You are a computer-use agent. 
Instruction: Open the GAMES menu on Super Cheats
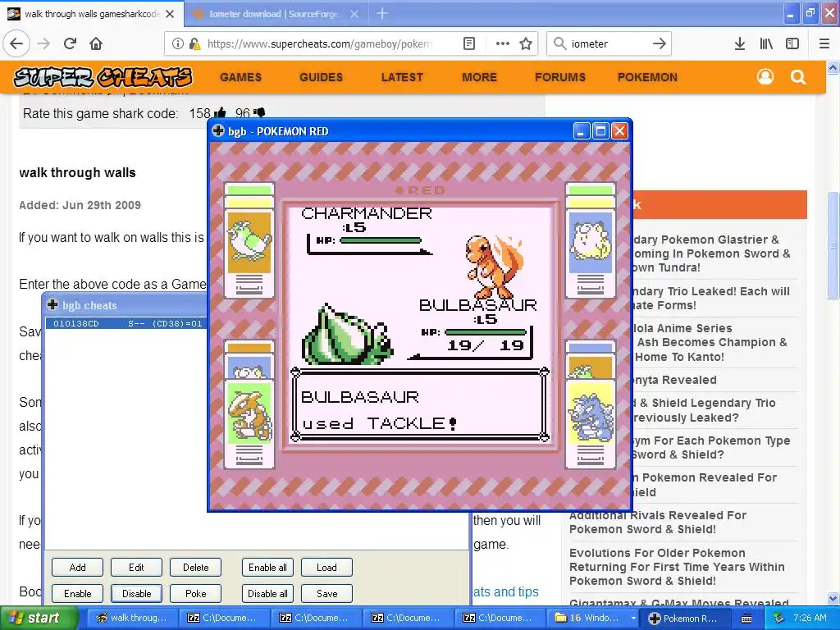point(240,77)
